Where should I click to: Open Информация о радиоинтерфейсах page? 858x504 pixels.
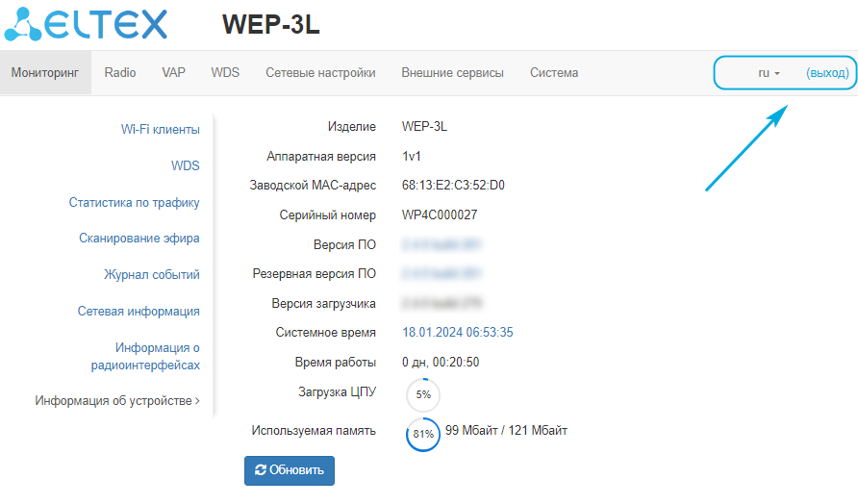click(145, 356)
